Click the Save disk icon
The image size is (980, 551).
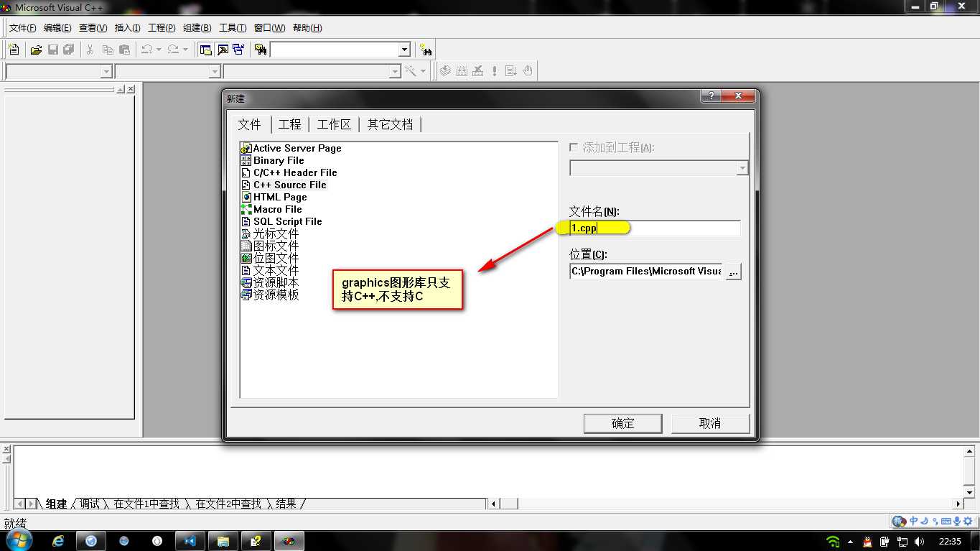[52, 50]
